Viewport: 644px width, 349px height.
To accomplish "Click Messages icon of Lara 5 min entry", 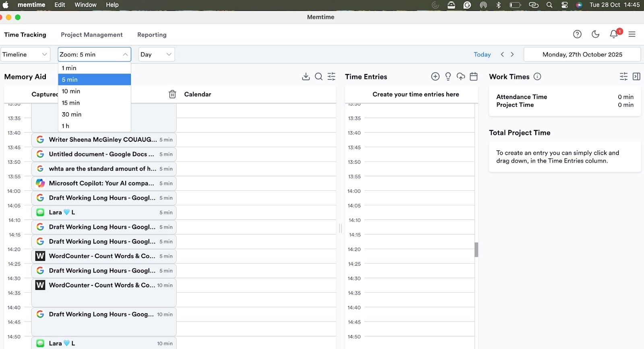I will [40, 212].
